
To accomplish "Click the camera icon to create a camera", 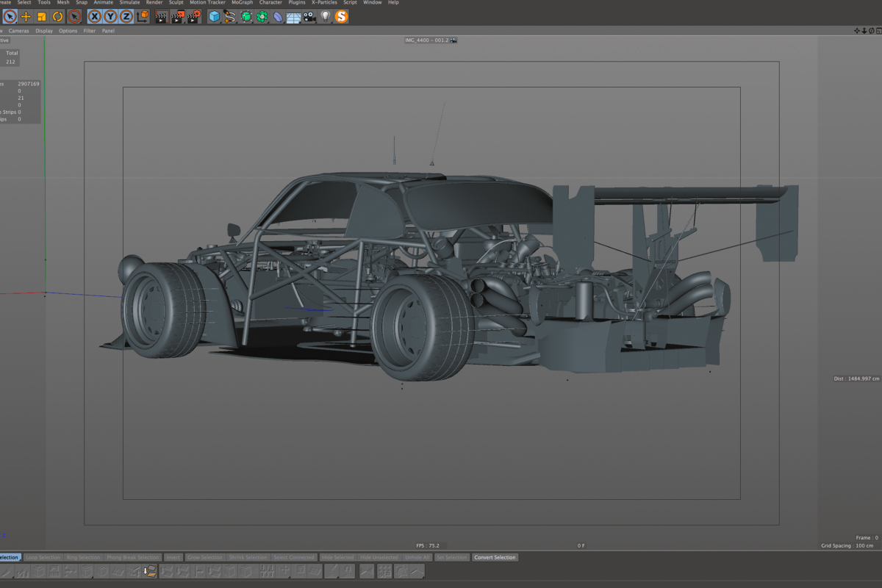I will (x=307, y=16).
